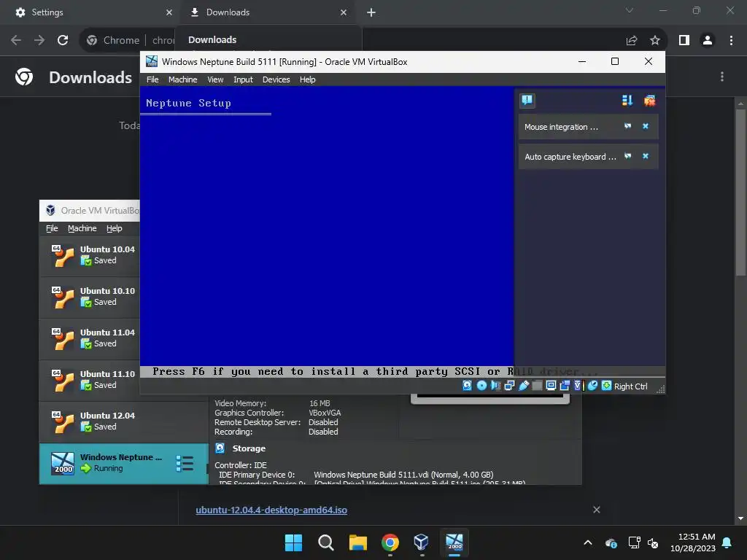Open Chrome's three-dot main menu
This screenshot has height=560, width=747.
point(731,40)
